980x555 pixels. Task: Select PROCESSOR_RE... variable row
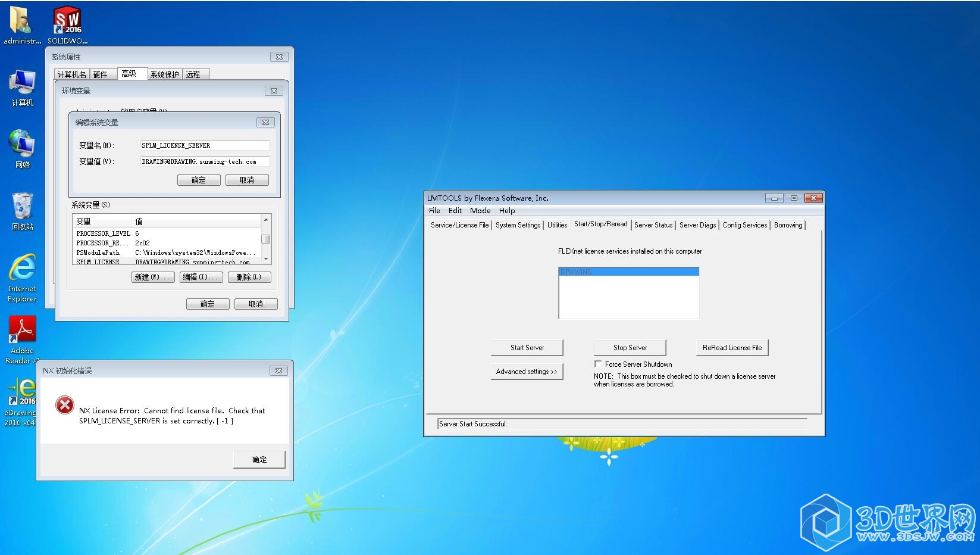coord(167,243)
